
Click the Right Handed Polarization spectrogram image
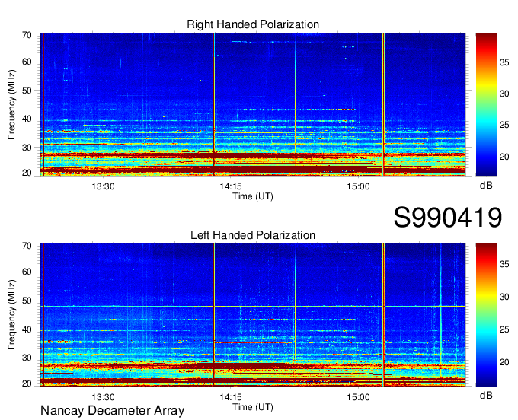click(x=253, y=104)
